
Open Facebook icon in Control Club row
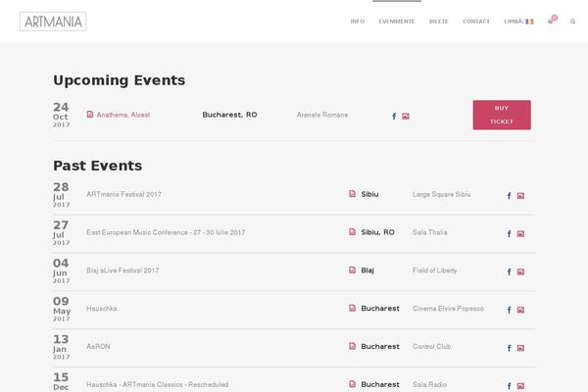510,348
